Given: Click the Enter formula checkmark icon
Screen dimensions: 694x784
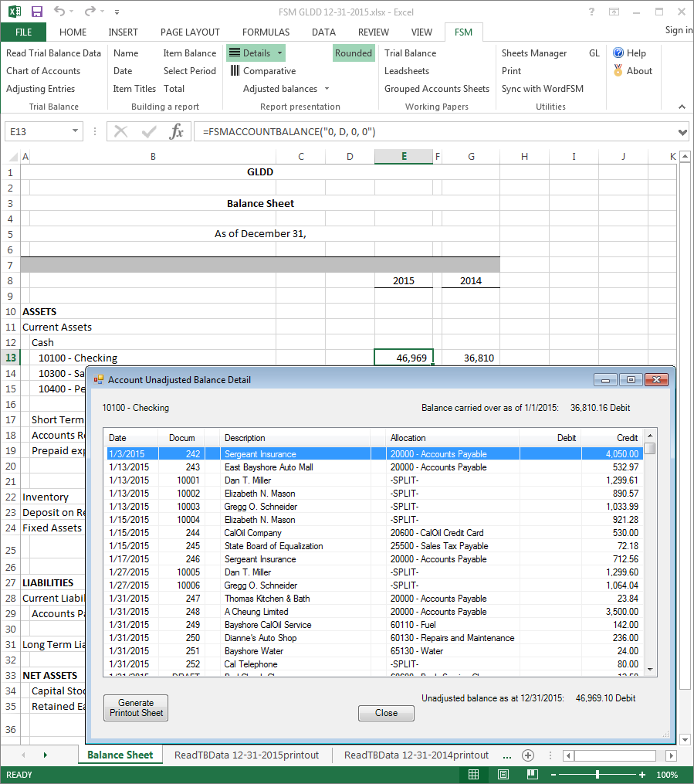Looking at the screenshot, I should click(149, 131).
